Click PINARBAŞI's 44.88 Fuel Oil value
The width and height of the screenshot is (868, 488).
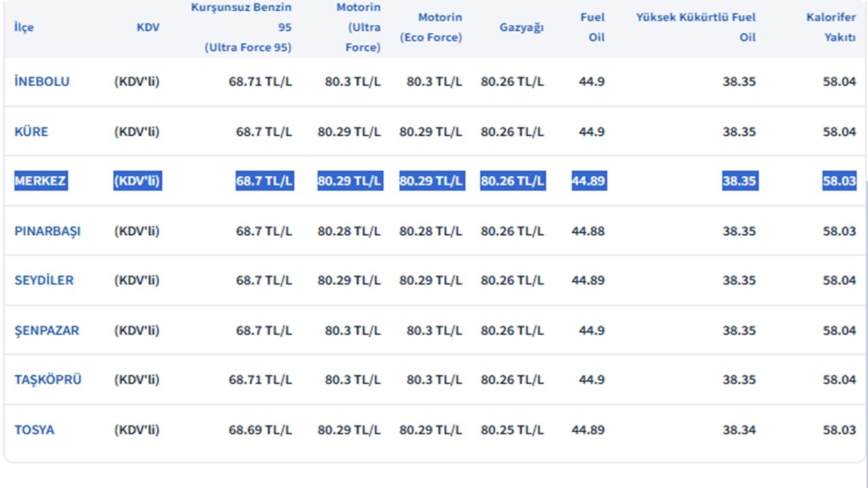(x=588, y=231)
